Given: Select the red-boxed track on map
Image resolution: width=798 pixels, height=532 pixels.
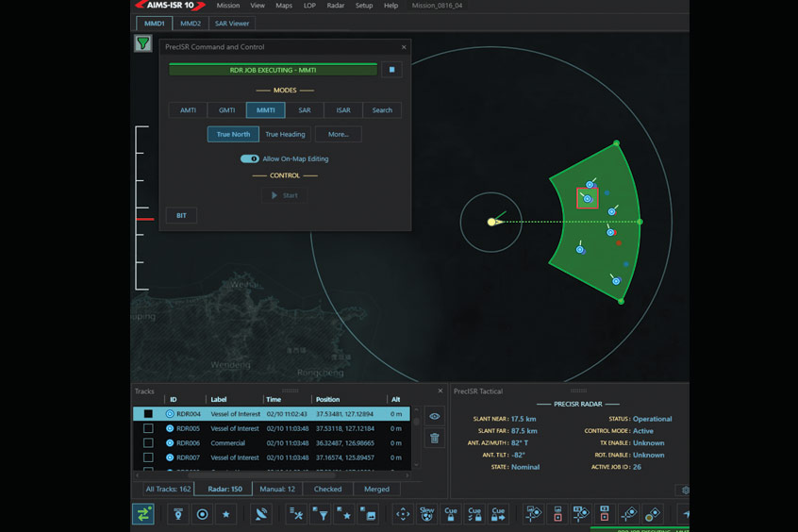Looking at the screenshot, I should point(587,198).
